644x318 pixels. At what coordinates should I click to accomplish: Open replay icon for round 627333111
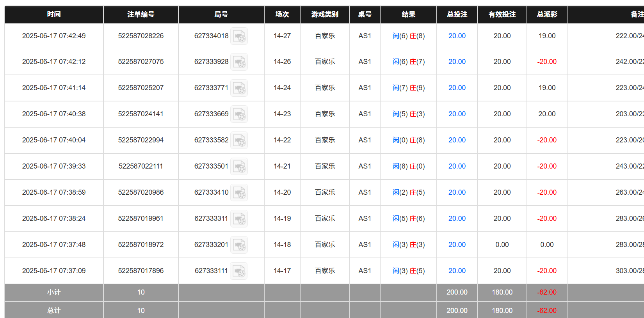(x=239, y=271)
